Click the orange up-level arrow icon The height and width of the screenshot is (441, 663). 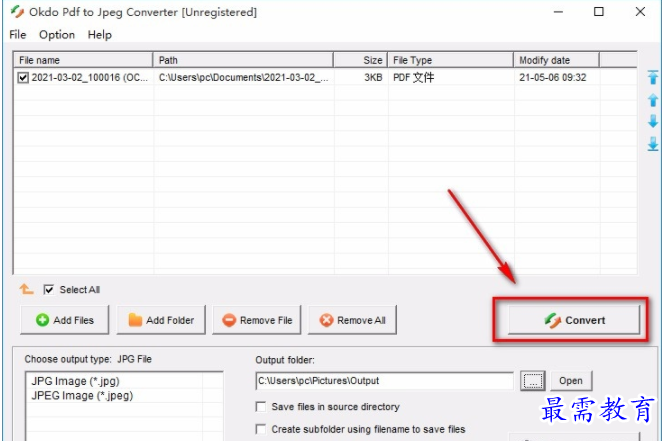click(26, 289)
